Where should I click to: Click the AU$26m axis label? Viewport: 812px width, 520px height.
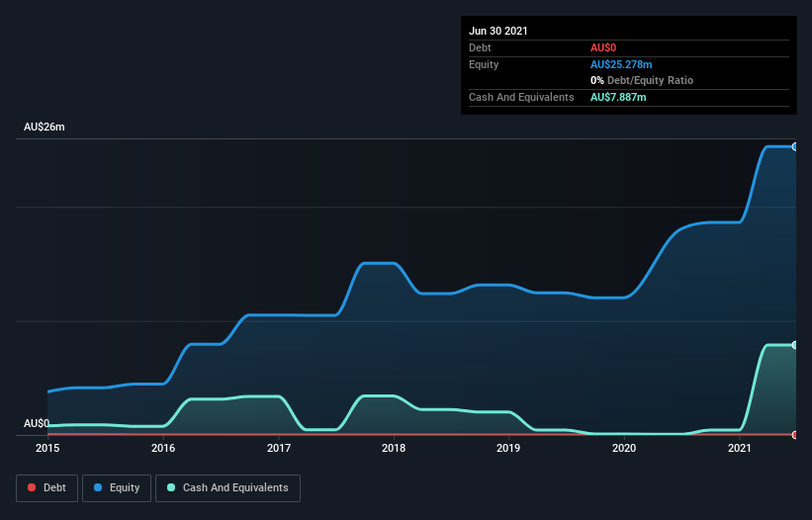point(45,127)
